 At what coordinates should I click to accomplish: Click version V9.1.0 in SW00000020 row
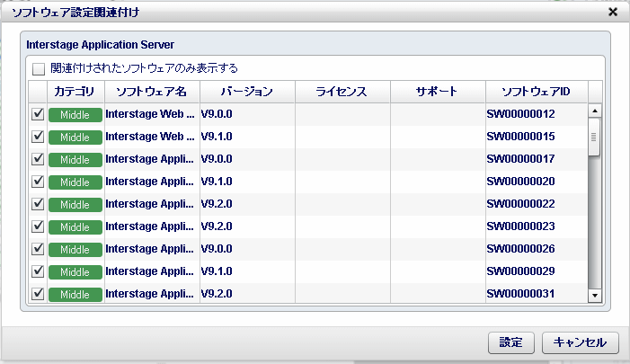[x=217, y=182]
